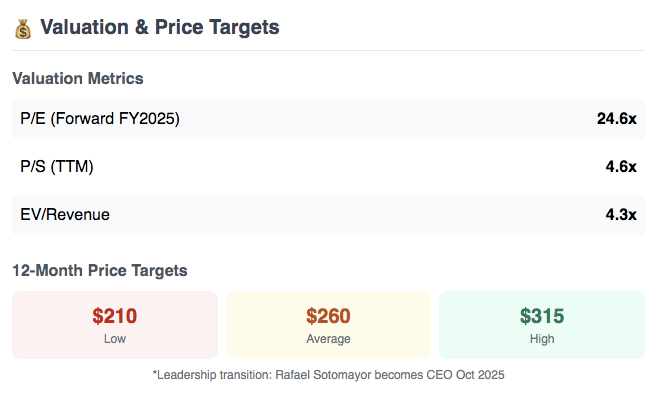The height and width of the screenshot is (397, 668).
Task: Click the High label under $315
Action: [x=542, y=339]
